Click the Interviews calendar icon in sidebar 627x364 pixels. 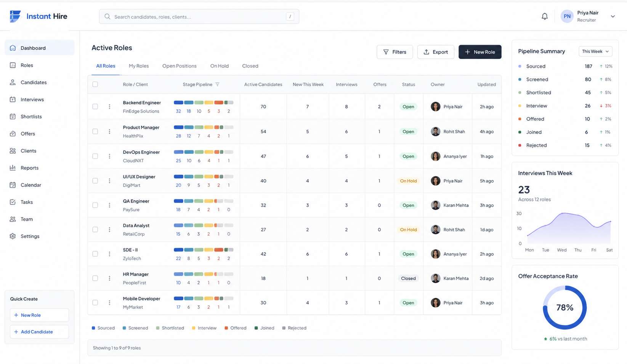click(13, 99)
